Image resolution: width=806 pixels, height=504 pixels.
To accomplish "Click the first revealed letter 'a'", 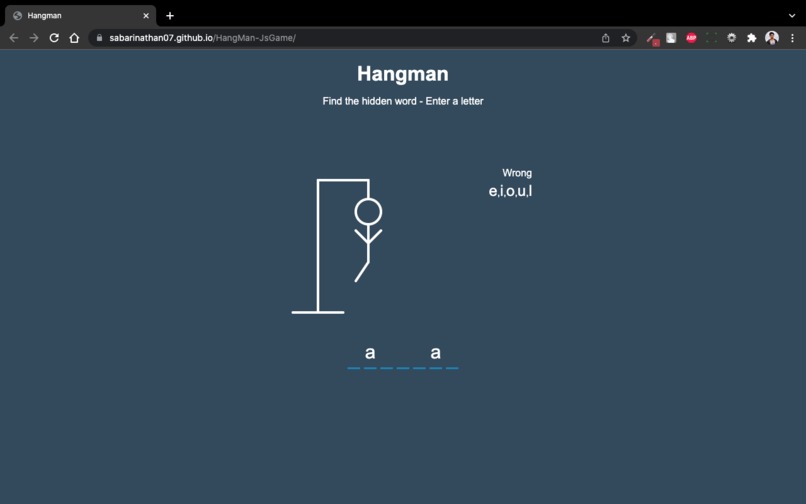I will (x=370, y=353).
